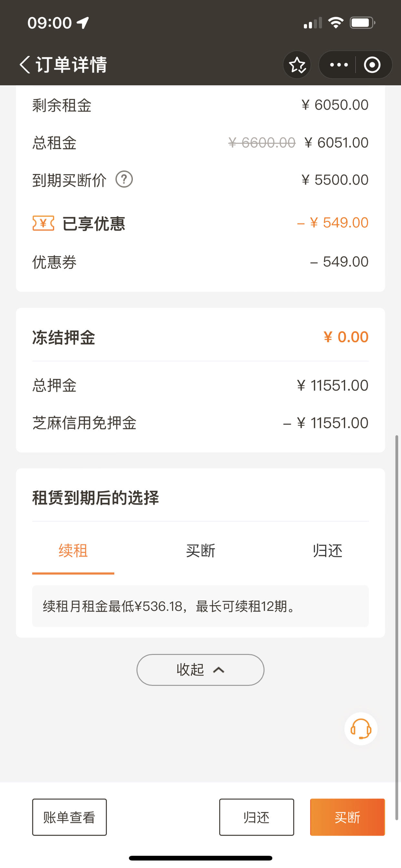This screenshot has width=401, height=868.
Task: Favorite the mini program with the star icon
Action: tap(297, 65)
